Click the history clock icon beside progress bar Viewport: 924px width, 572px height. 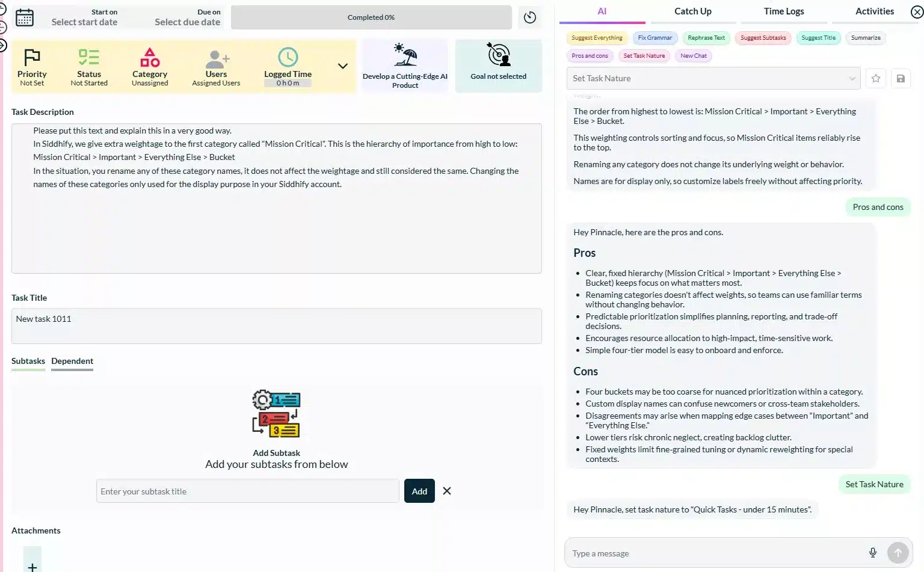(x=529, y=17)
